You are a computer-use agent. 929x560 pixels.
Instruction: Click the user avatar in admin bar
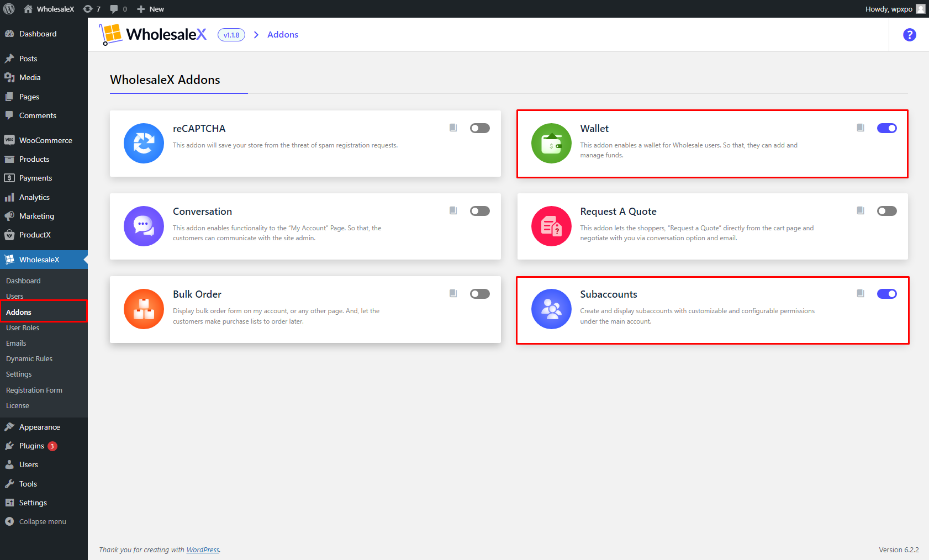coord(920,9)
